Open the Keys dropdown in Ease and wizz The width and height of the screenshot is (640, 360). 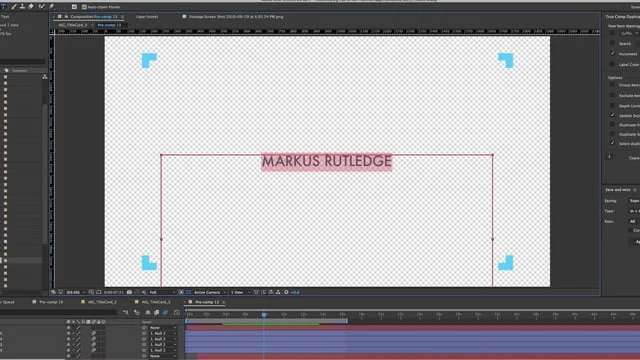click(x=634, y=221)
